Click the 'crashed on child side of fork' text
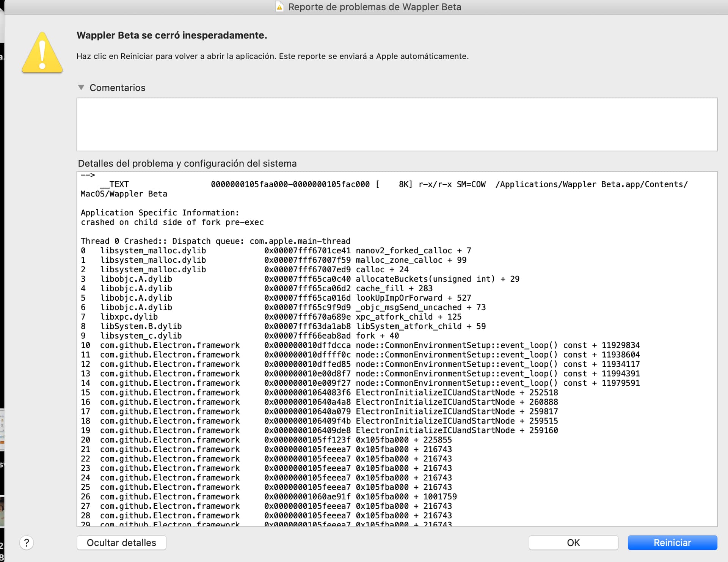The height and width of the screenshot is (562, 728). pos(172,222)
